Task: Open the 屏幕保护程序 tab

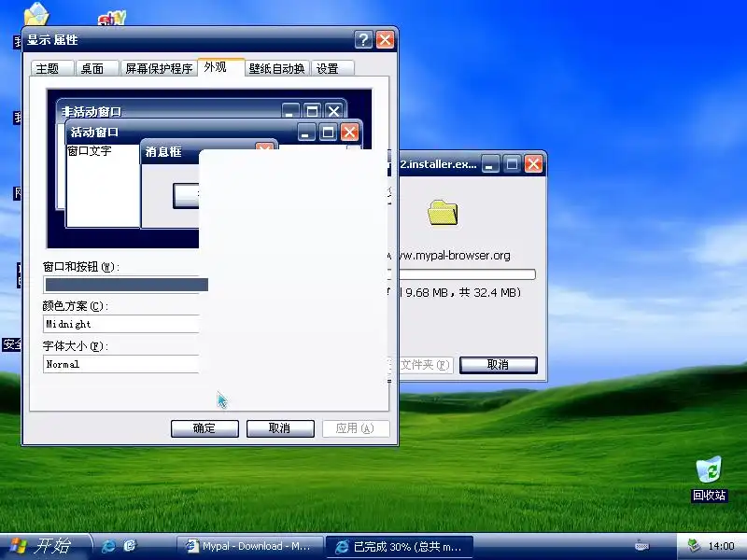Action: point(158,68)
